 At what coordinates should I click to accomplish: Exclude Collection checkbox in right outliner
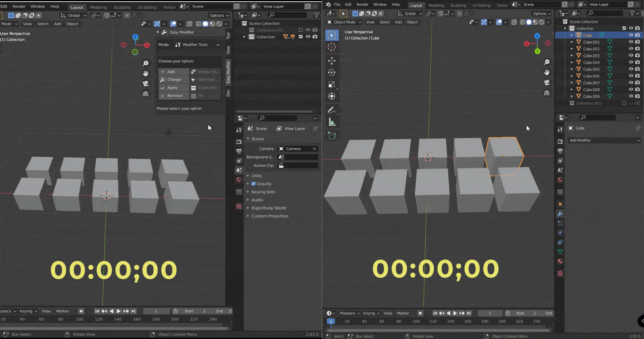pos(624,28)
